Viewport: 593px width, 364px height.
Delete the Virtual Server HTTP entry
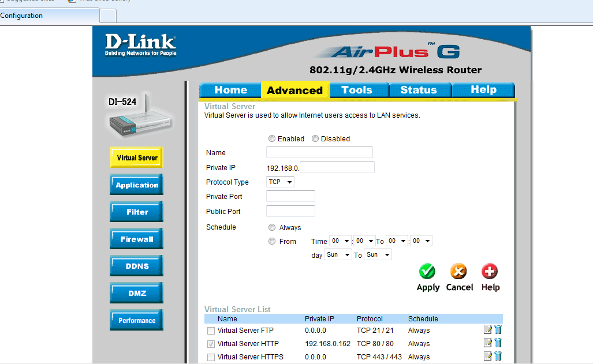498,343
